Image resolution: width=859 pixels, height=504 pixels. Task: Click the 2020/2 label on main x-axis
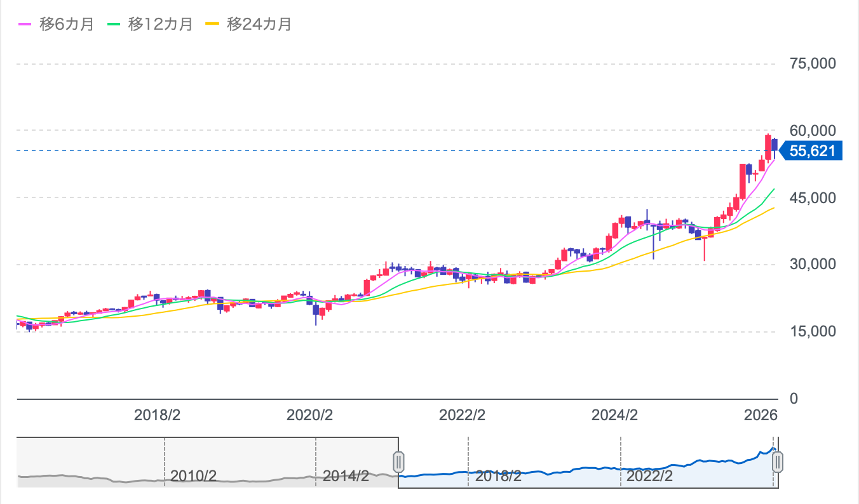309,416
